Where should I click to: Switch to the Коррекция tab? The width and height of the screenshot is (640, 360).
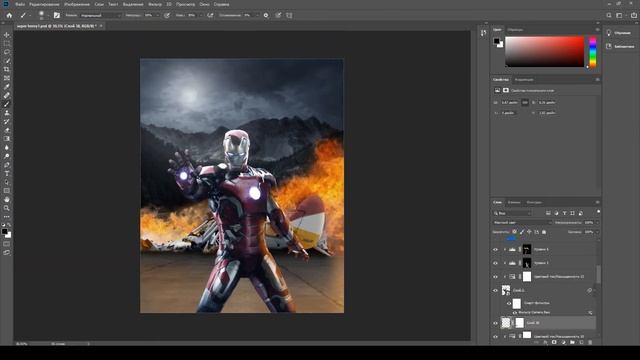coord(524,80)
